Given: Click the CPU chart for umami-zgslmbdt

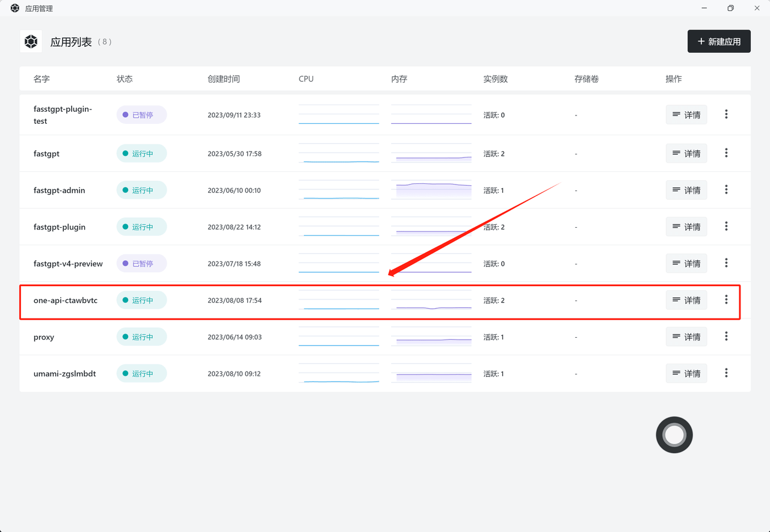Looking at the screenshot, I should click(339, 374).
